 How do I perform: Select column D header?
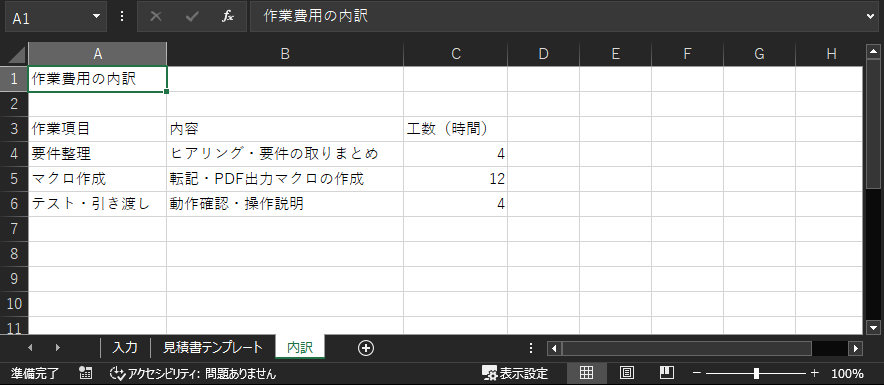click(x=543, y=54)
